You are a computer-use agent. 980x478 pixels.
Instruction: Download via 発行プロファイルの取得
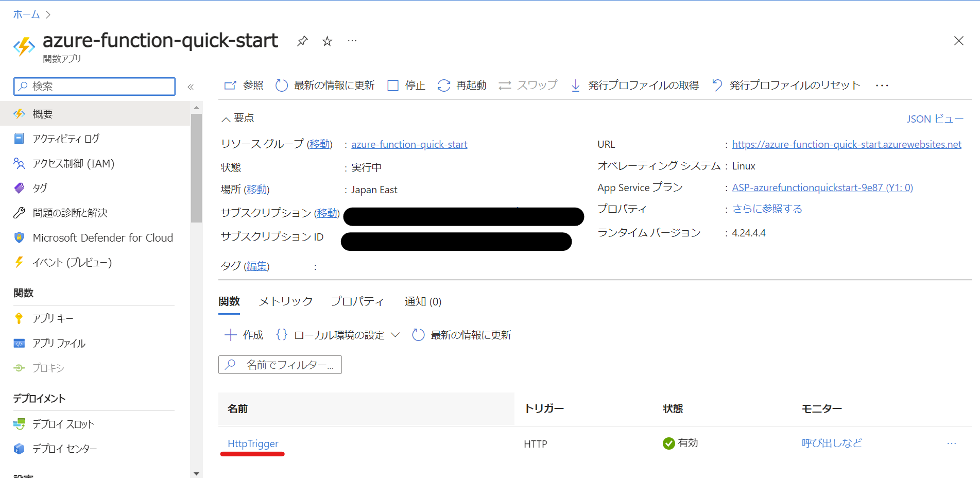point(634,85)
